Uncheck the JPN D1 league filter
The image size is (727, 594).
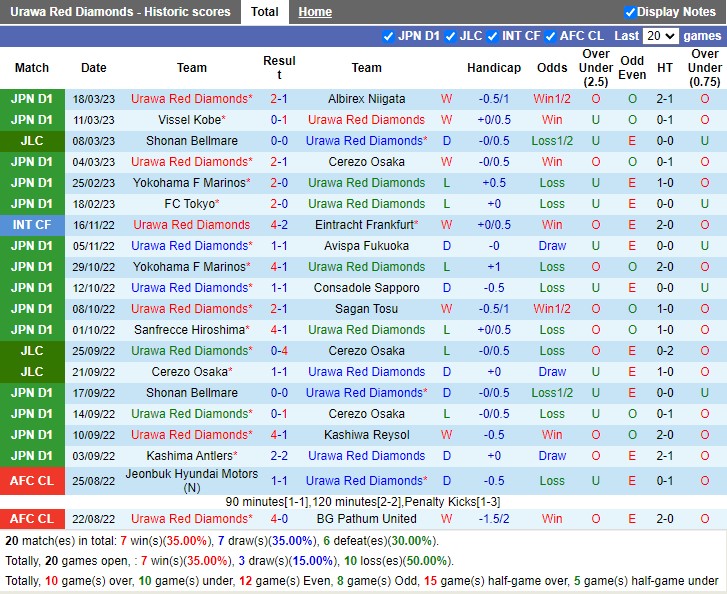388,36
